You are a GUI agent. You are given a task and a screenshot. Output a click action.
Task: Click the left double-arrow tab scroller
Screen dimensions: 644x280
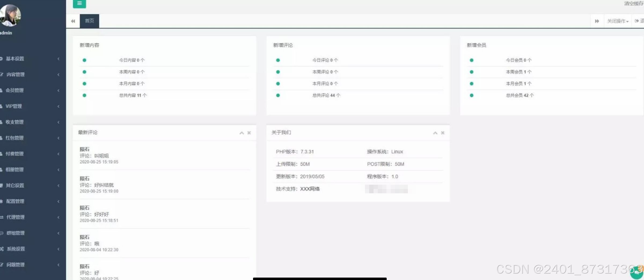(x=73, y=21)
